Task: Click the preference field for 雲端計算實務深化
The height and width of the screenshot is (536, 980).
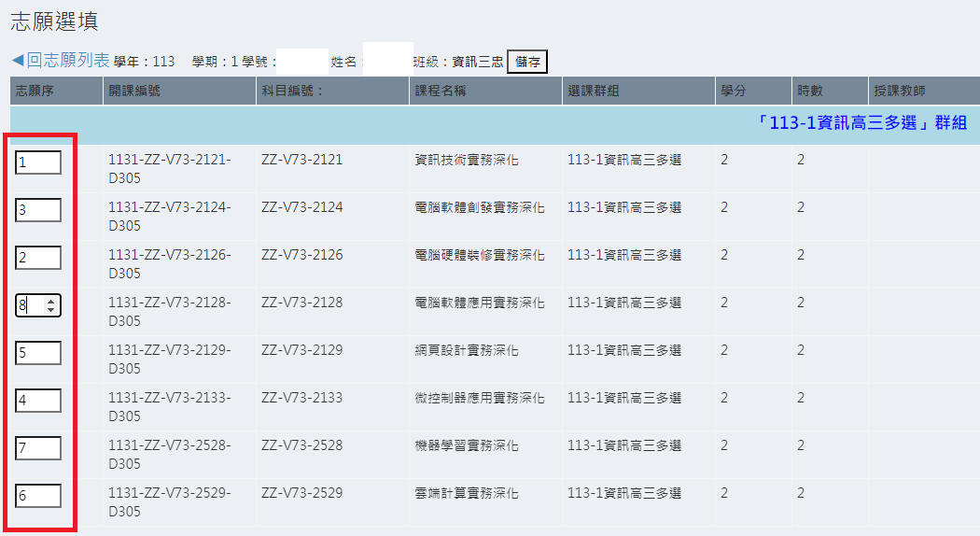Action: pos(37,496)
